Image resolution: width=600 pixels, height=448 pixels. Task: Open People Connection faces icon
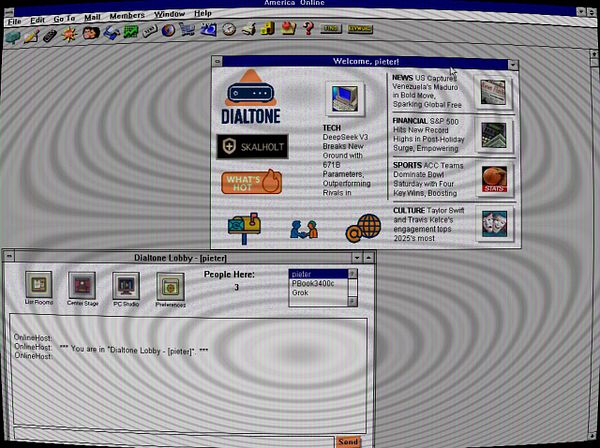point(91,33)
